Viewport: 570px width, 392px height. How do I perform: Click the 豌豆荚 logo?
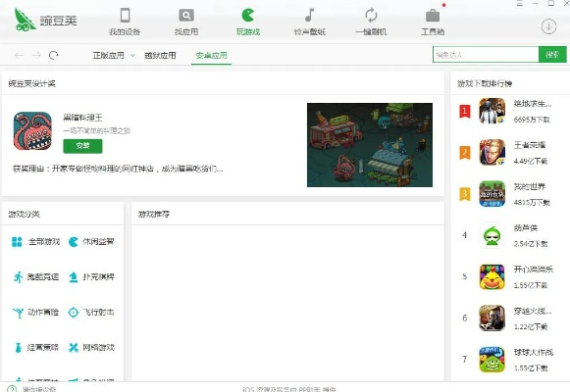coord(45,20)
